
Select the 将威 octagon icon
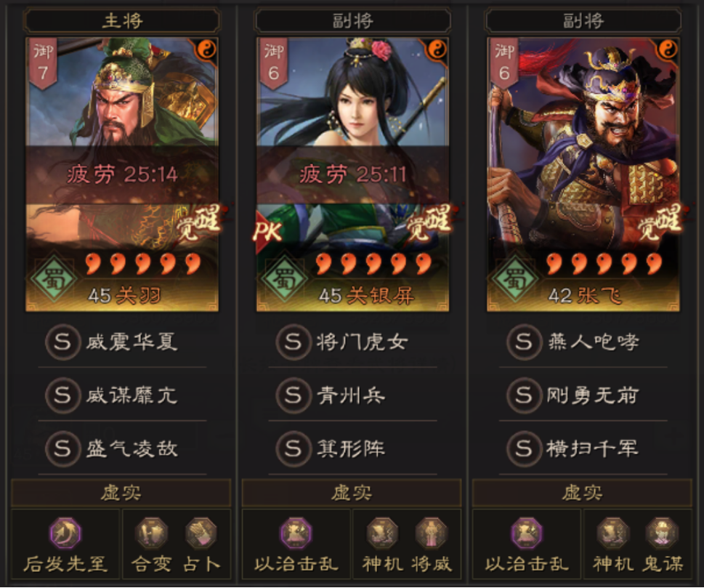pyautogui.click(x=432, y=533)
